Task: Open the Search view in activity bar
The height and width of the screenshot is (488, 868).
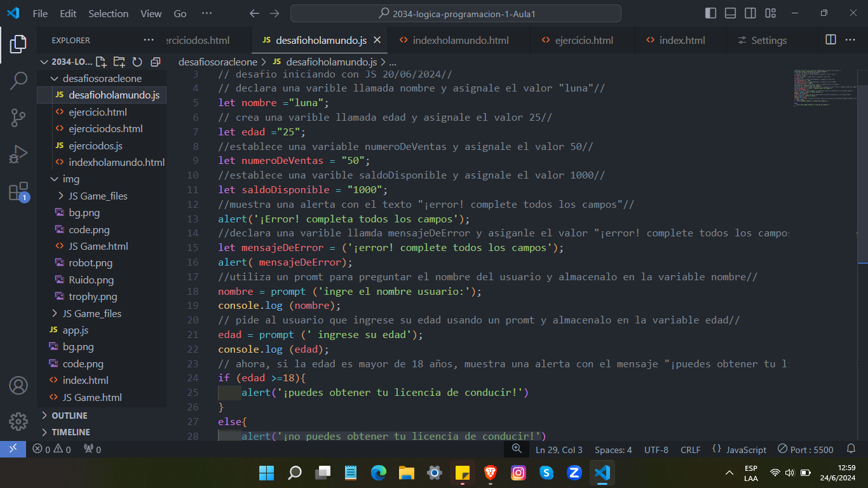Action: pyautogui.click(x=18, y=80)
